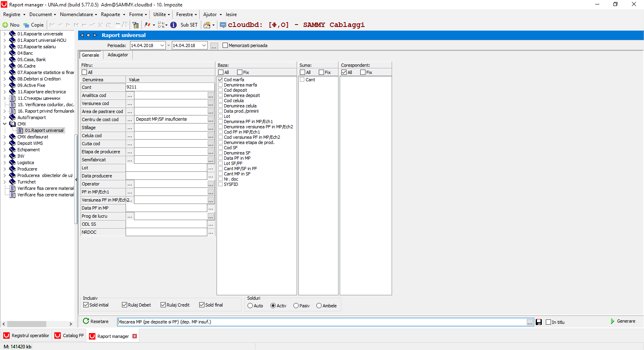Click the calendar wizard icon in toolbar

(x=207, y=25)
